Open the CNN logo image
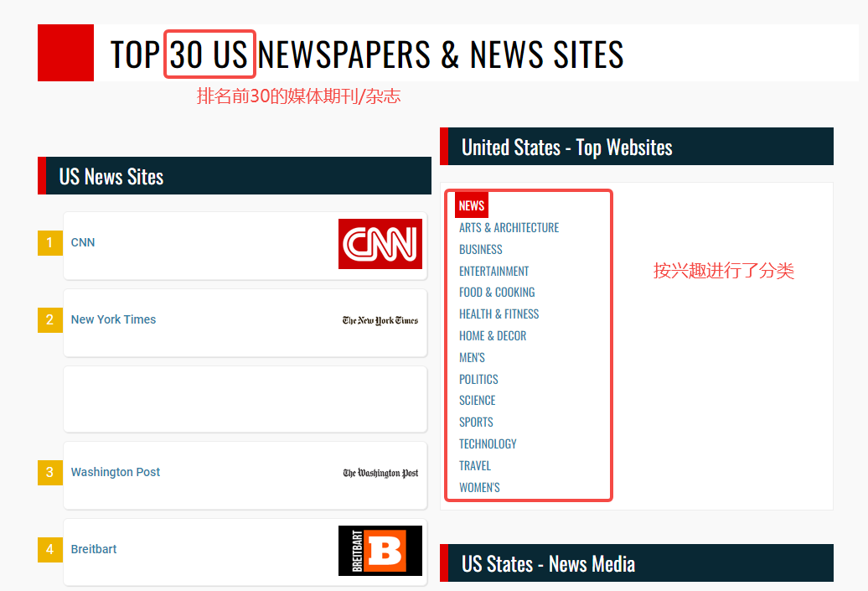This screenshot has height=591, width=868. (x=380, y=244)
